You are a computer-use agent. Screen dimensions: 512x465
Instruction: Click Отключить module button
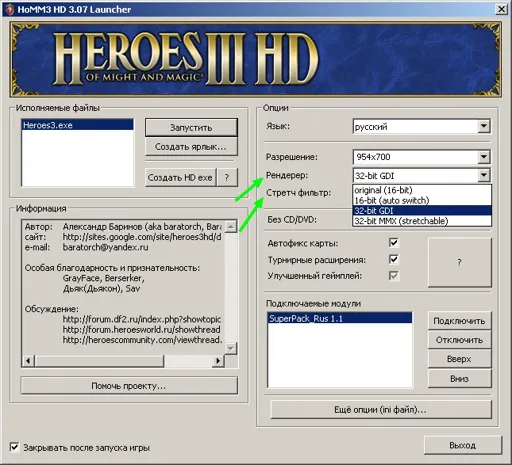point(460,340)
